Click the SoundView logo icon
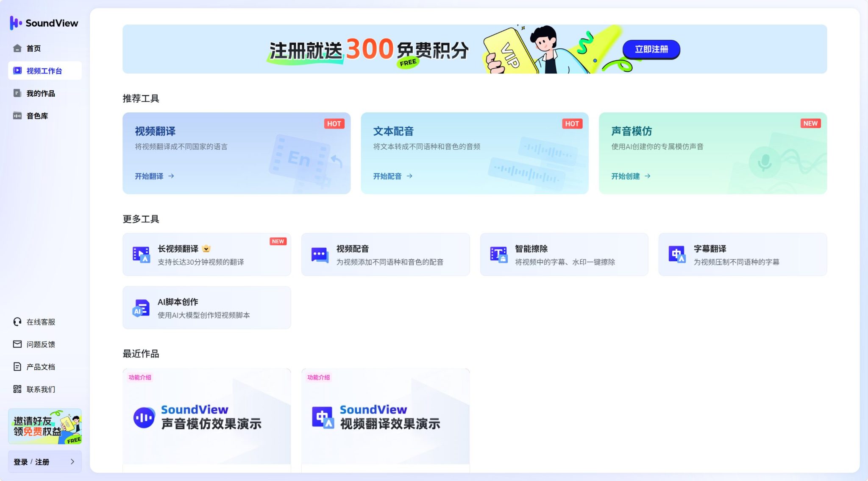Screen dimensions: 868x481 tap(16, 23)
